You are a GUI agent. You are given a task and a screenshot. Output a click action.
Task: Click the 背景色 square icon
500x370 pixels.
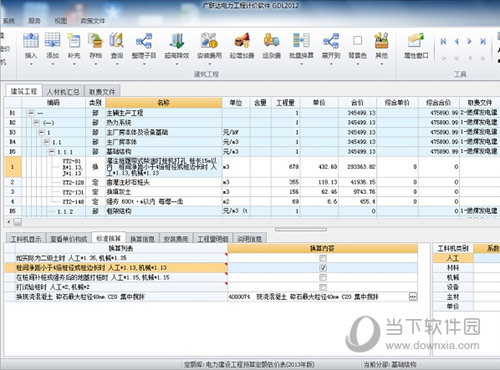click(x=357, y=40)
